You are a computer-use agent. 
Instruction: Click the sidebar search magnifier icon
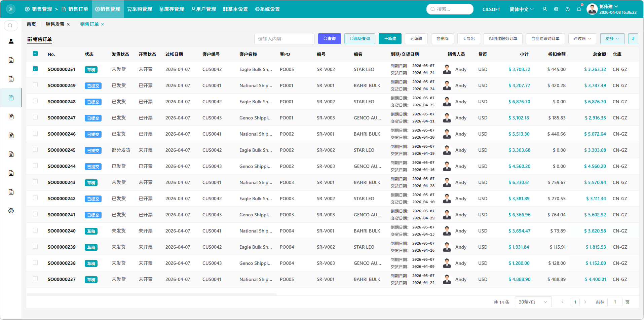[x=11, y=26]
